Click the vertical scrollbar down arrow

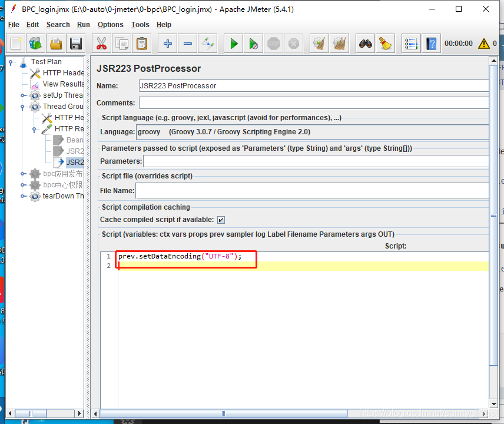(494, 403)
